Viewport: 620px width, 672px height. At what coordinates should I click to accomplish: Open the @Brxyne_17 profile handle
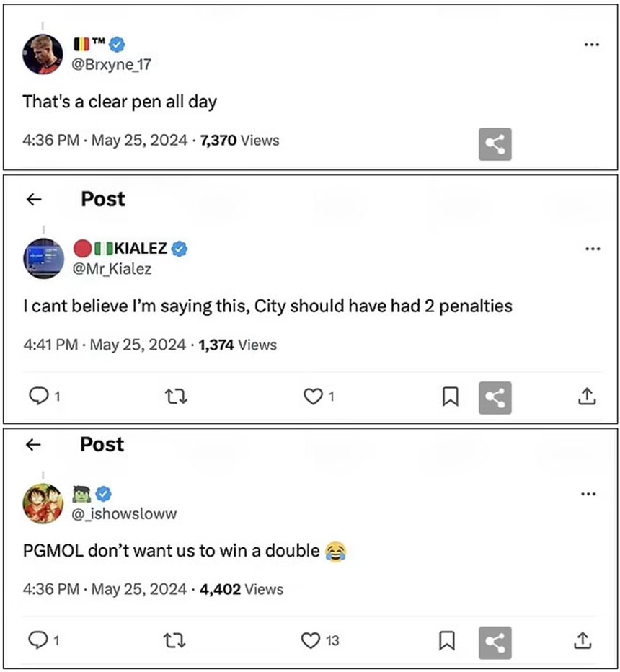pos(112,64)
